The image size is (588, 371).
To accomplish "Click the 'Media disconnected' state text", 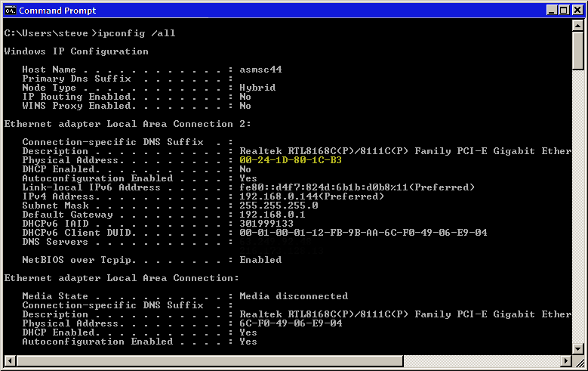I will tap(294, 296).
